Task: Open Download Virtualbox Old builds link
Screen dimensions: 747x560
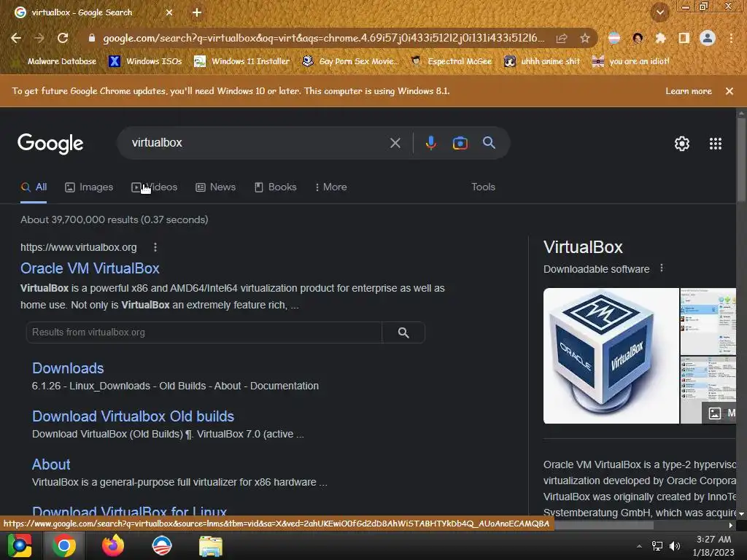Action: (x=133, y=416)
